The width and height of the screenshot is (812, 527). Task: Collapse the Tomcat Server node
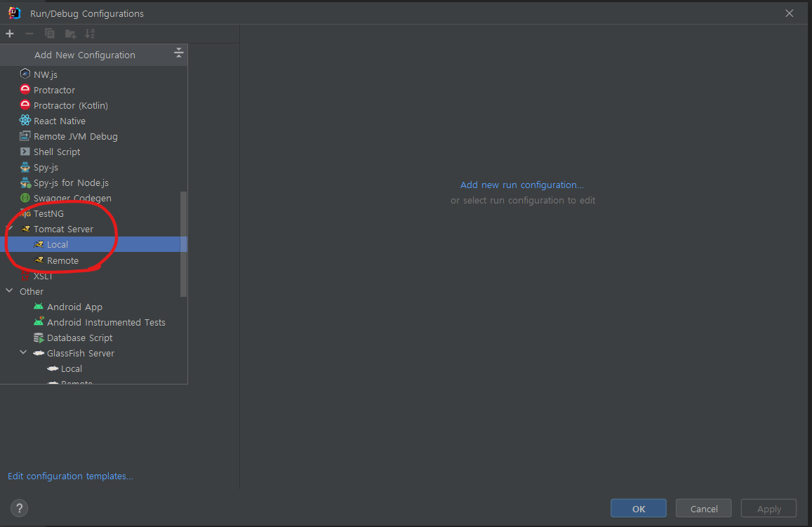10,228
